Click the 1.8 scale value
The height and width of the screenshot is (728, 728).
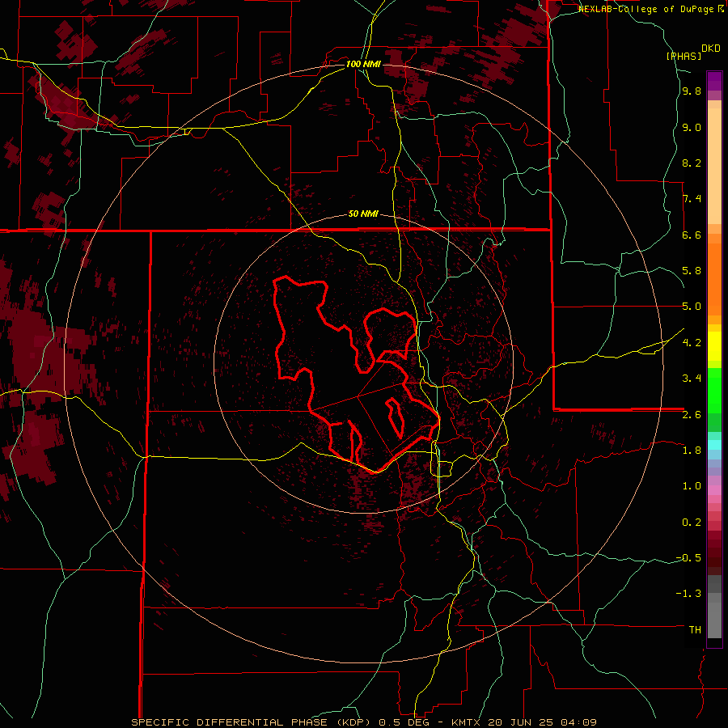click(x=692, y=451)
